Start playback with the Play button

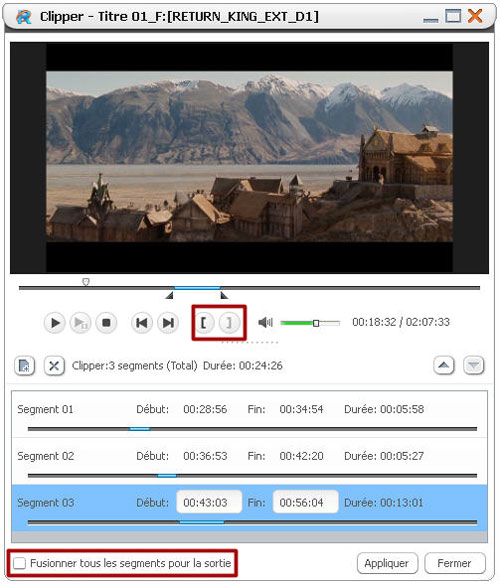55,323
